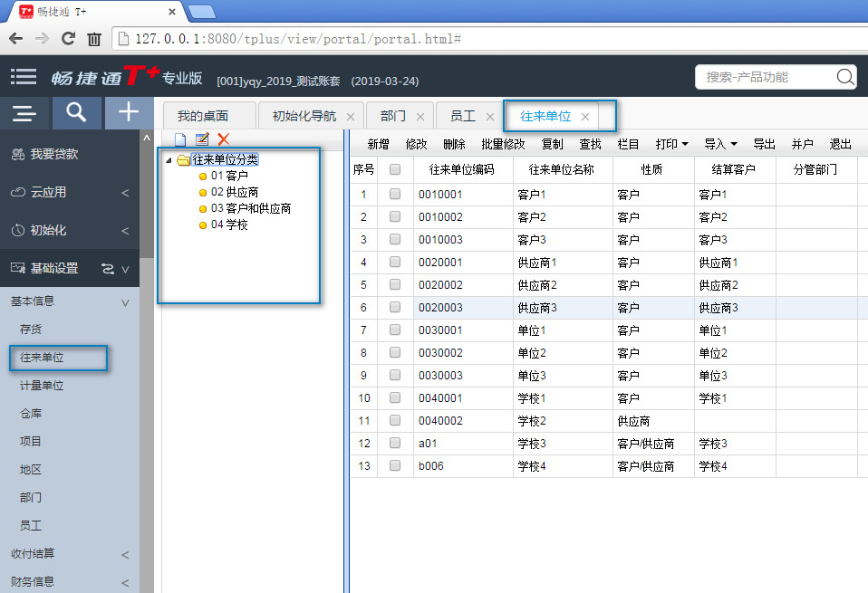Click the red X delete category icon

[223, 139]
